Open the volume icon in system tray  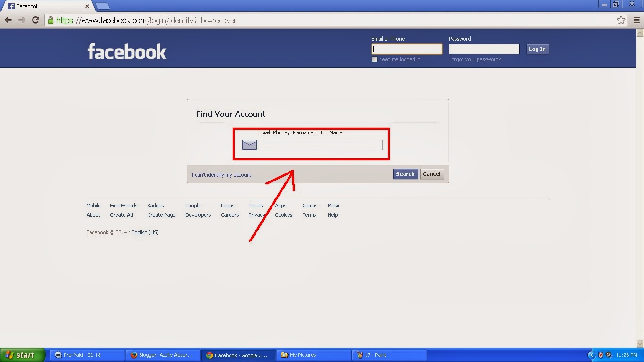609,355
